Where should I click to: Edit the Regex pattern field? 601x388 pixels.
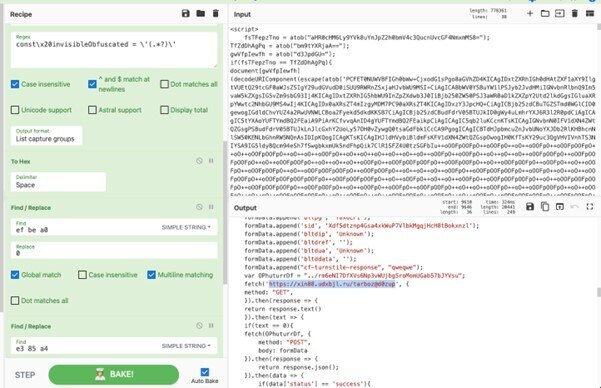[x=114, y=50]
